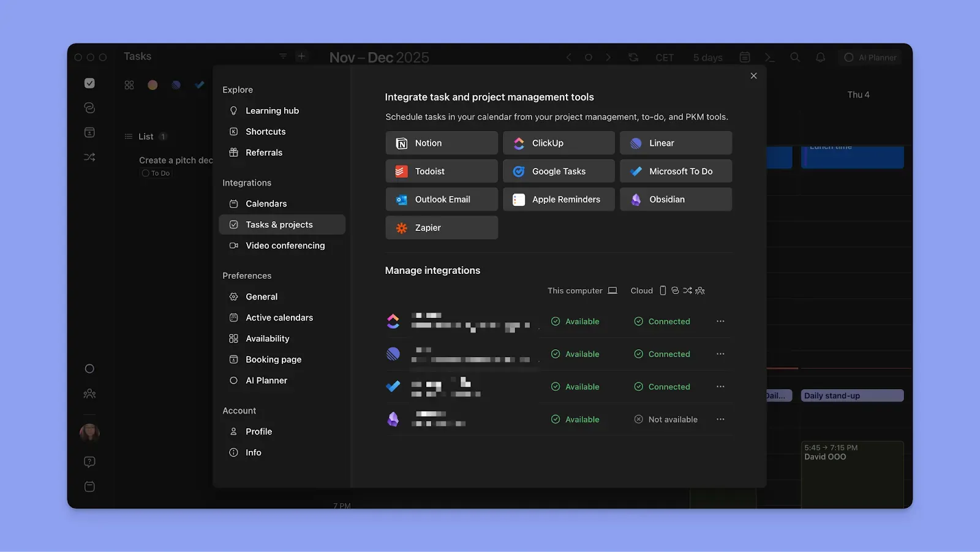Select Calendars under Integrations
The image size is (980, 552).
[x=266, y=203]
